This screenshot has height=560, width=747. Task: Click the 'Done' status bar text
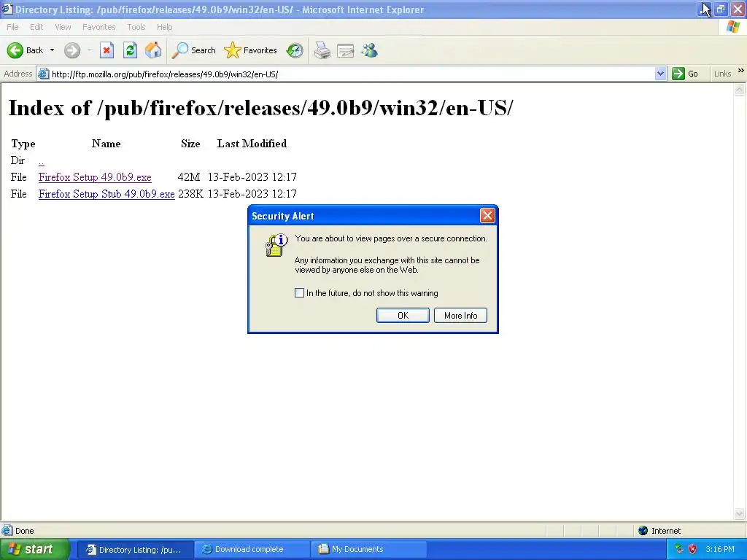tap(24, 531)
